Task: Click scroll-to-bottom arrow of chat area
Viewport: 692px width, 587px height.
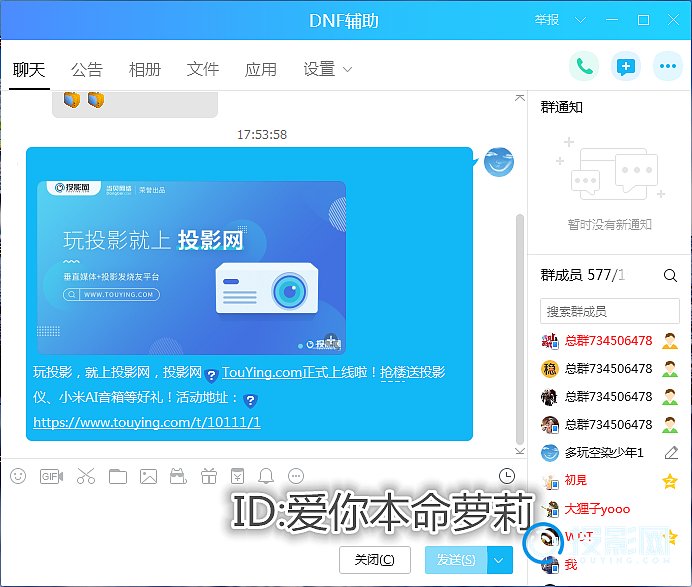Action: (x=520, y=451)
